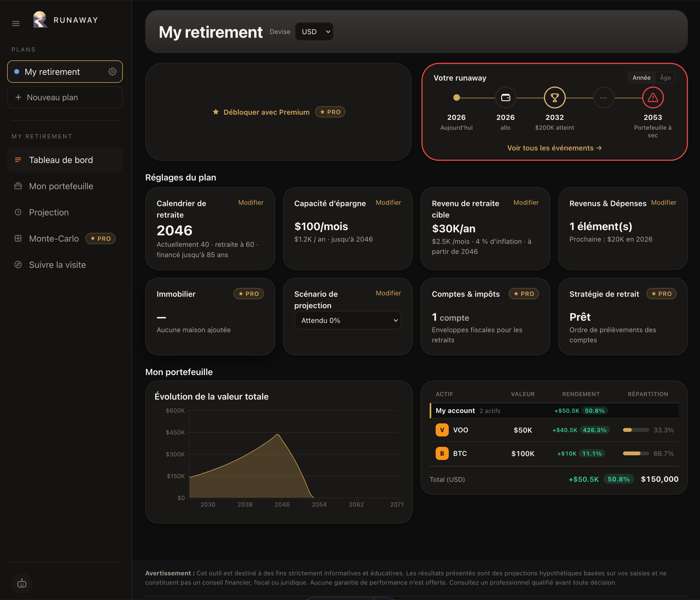Click the Suivre la visite compass icon
The height and width of the screenshot is (600, 700).
pyautogui.click(x=18, y=265)
